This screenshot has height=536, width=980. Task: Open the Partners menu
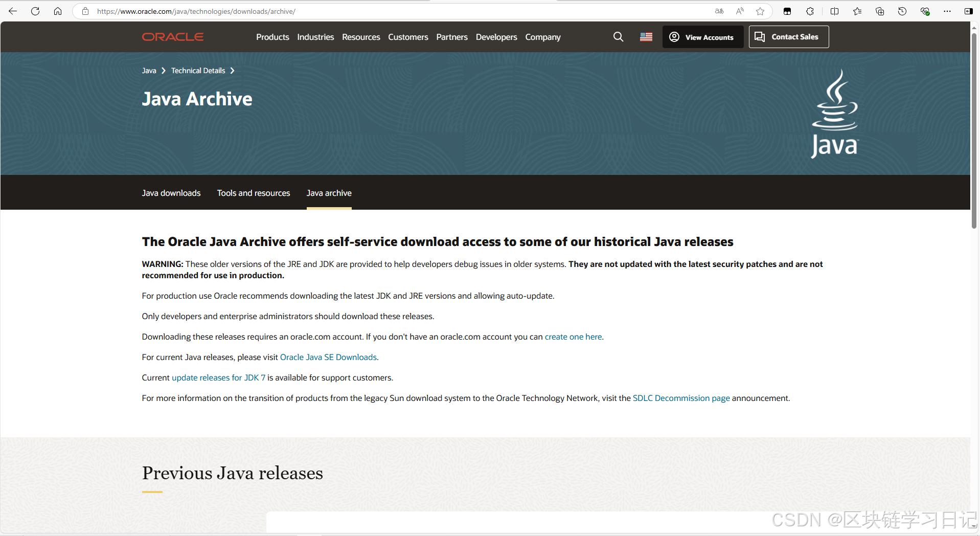tap(452, 37)
